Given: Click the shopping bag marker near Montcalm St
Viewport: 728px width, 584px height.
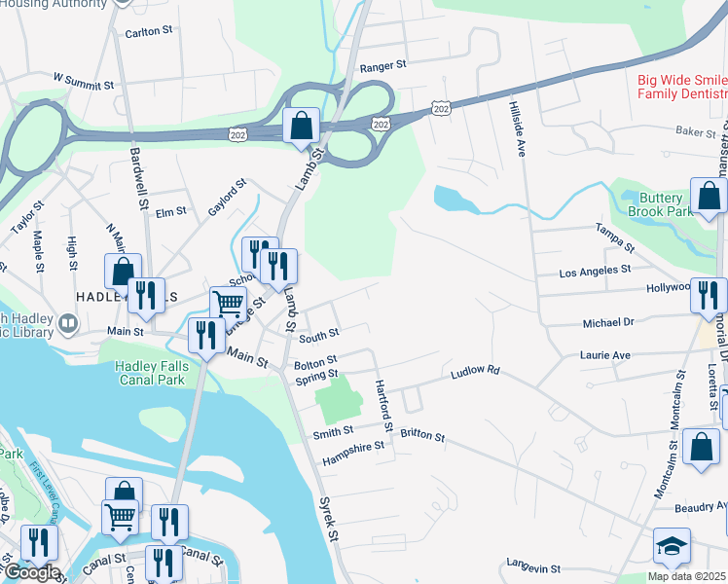Looking at the screenshot, I should click(701, 448).
